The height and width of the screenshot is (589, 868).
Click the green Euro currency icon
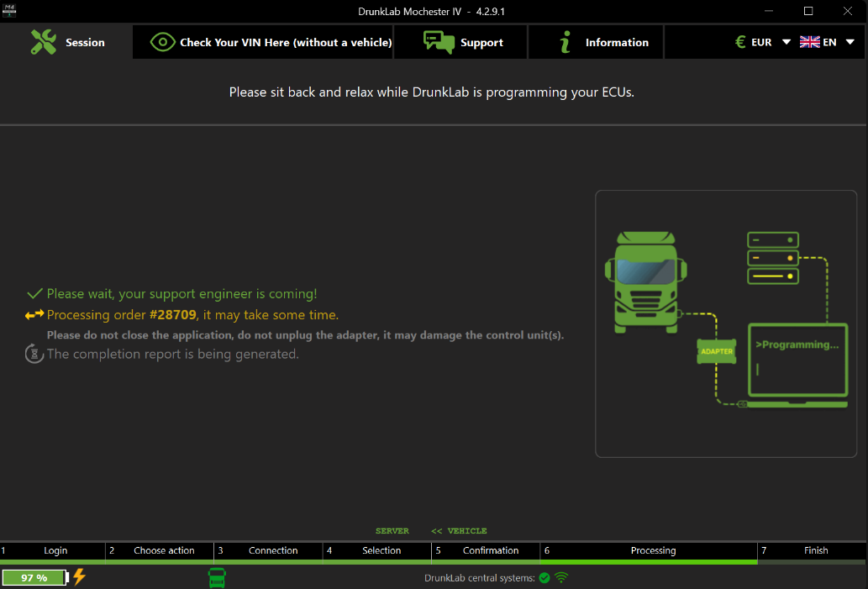[x=739, y=41]
